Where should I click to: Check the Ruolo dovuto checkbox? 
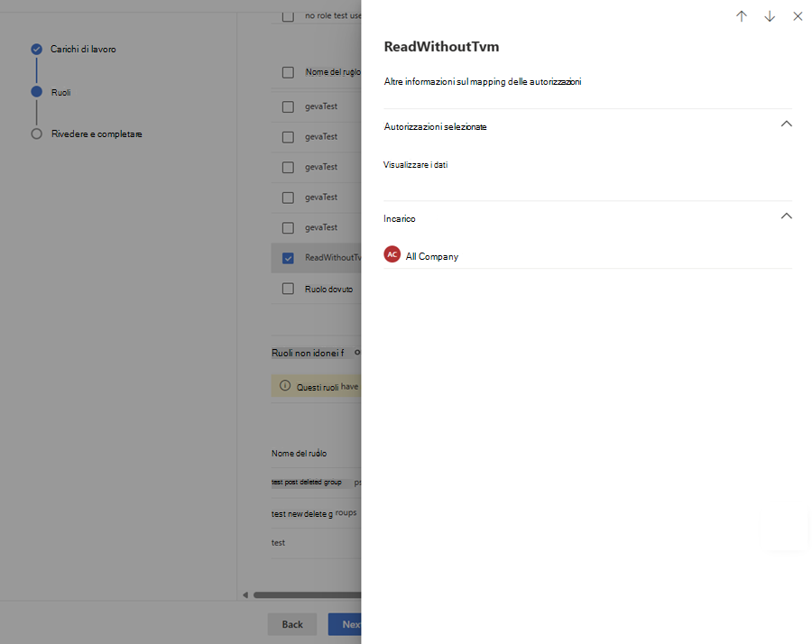coord(288,289)
